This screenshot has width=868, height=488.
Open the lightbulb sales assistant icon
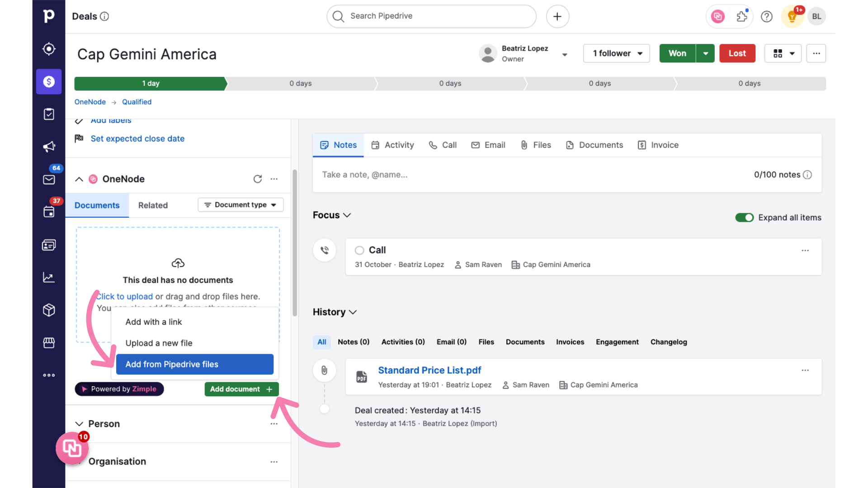792,17
